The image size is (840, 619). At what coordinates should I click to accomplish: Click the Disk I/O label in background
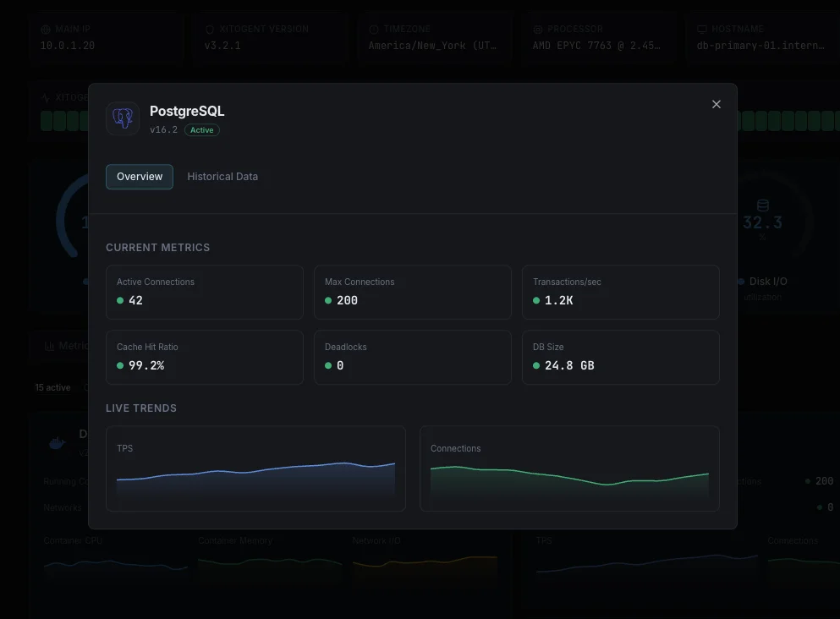tap(768, 281)
